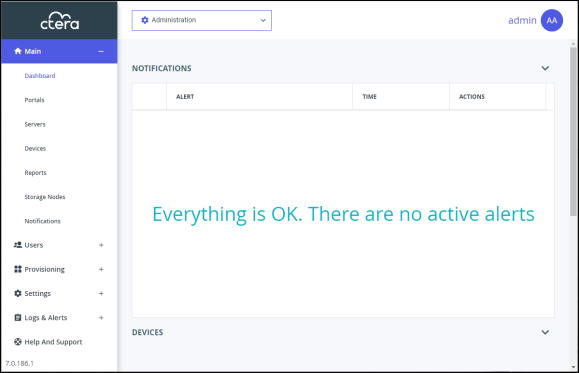Click the Settings gear icon in sidebar
Viewport: 579px width, 373px height.
(18, 293)
